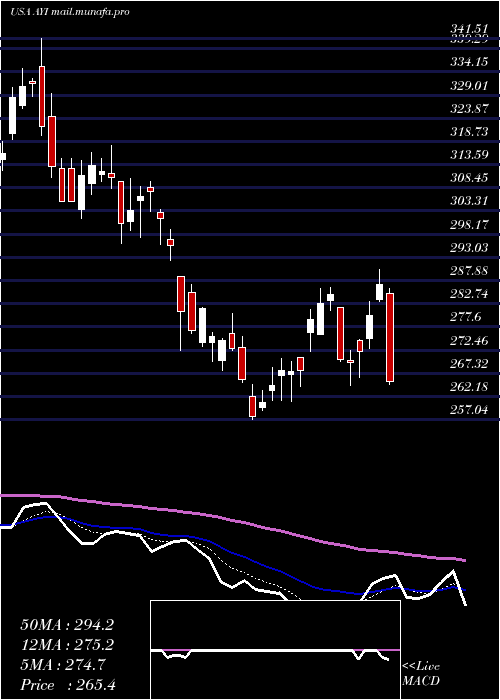Select the 323.87 price label
500x700 pixels.
tap(469, 108)
